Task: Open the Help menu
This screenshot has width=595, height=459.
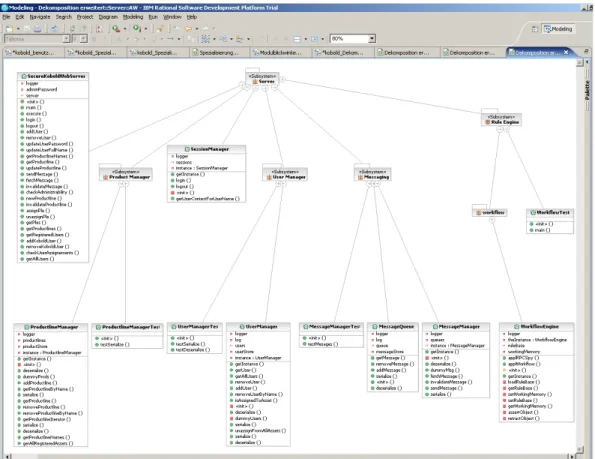Action: tap(192, 17)
